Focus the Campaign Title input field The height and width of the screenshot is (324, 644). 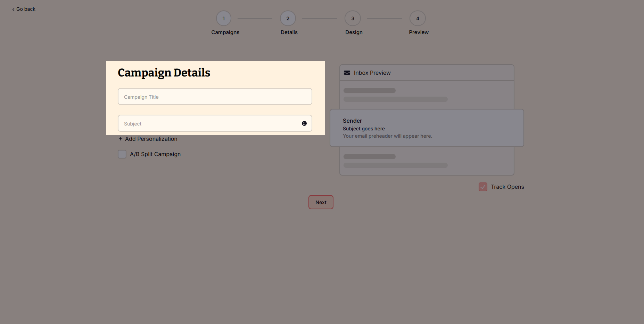tap(215, 97)
